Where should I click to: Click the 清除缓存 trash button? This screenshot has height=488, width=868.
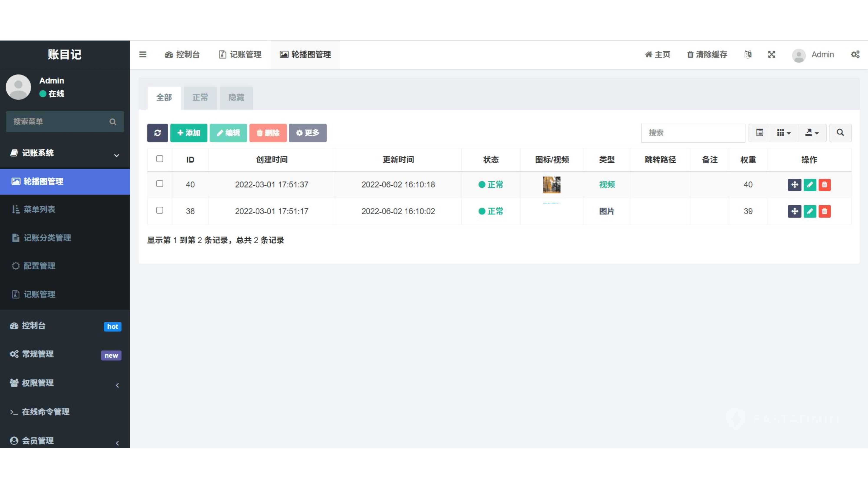tap(707, 54)
